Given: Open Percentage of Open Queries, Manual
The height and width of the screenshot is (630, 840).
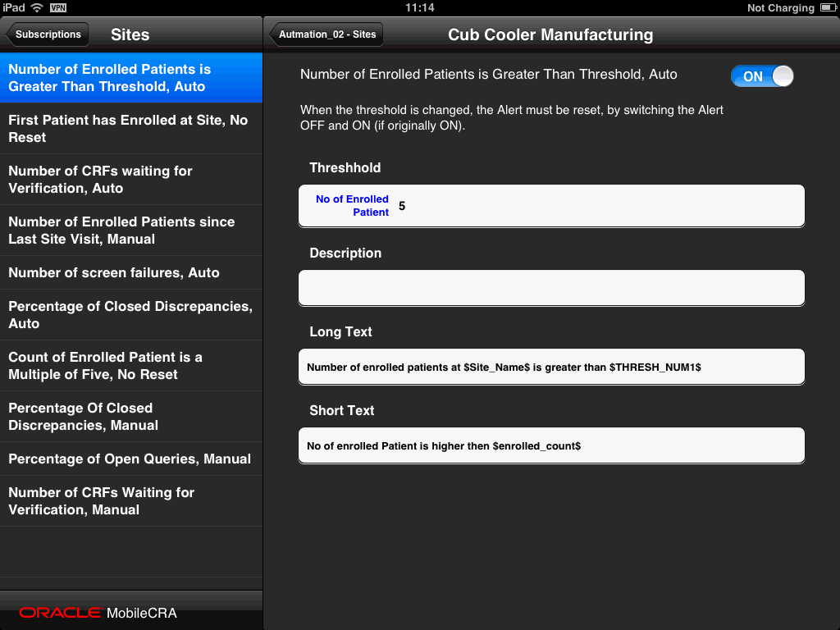Looking at the screenshot, I should [131, 459].
